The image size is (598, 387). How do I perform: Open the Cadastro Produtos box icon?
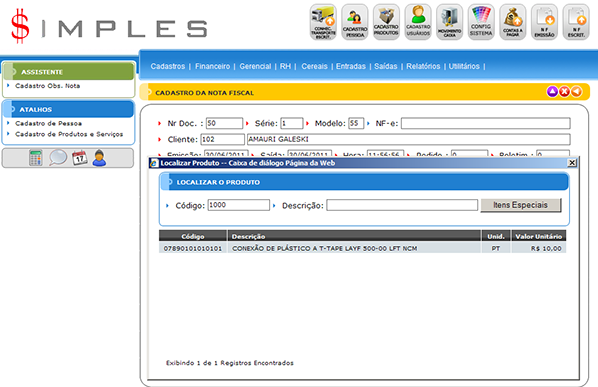tap(386, 22)
